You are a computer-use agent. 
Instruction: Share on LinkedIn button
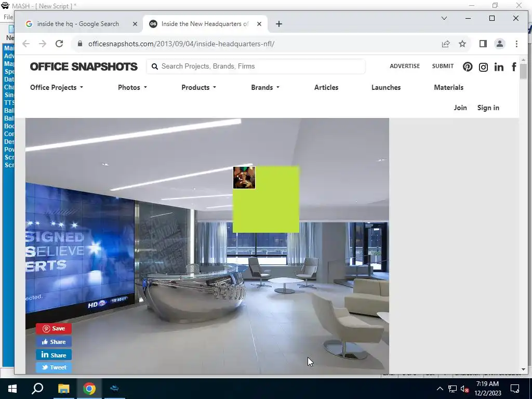(x=54, y=355)
